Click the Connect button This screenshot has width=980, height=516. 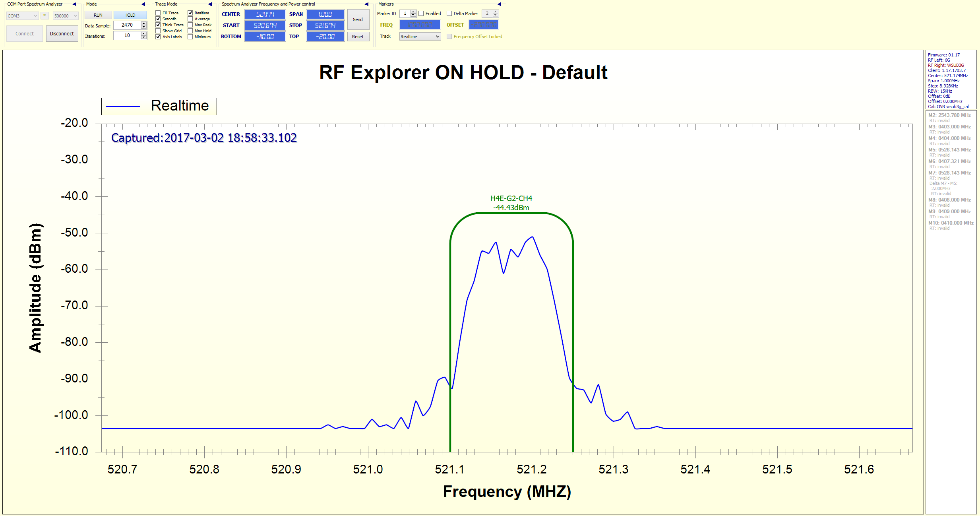(25, 34)
